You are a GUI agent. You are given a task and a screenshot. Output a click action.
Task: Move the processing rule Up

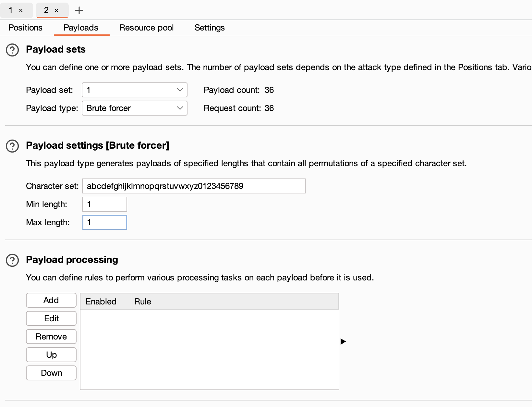tap(51, 355)
